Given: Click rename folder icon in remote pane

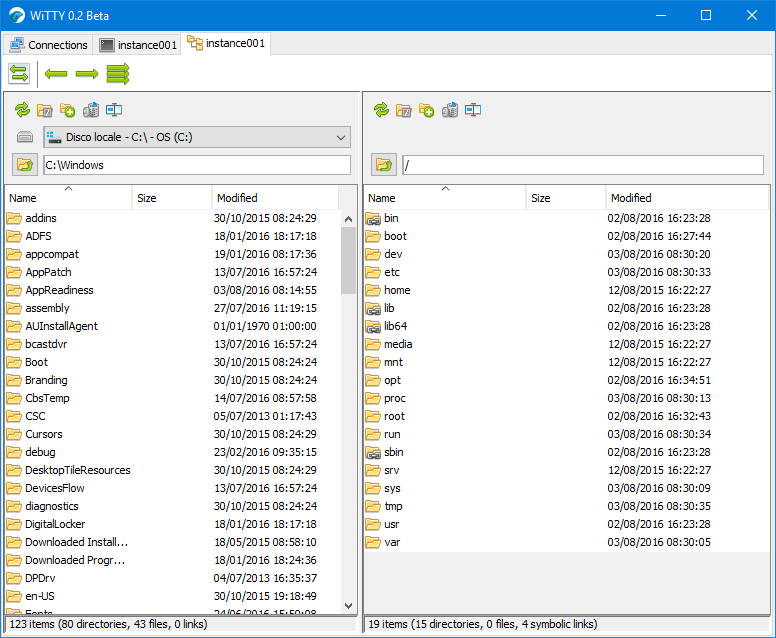Looking at the screenshot, I should point(404,110).
